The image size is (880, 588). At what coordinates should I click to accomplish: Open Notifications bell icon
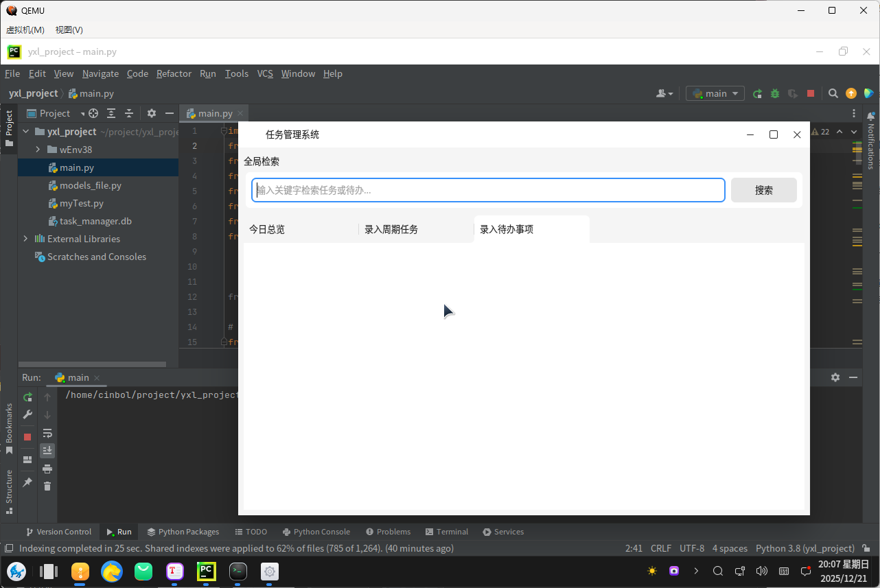coord(871,115)
